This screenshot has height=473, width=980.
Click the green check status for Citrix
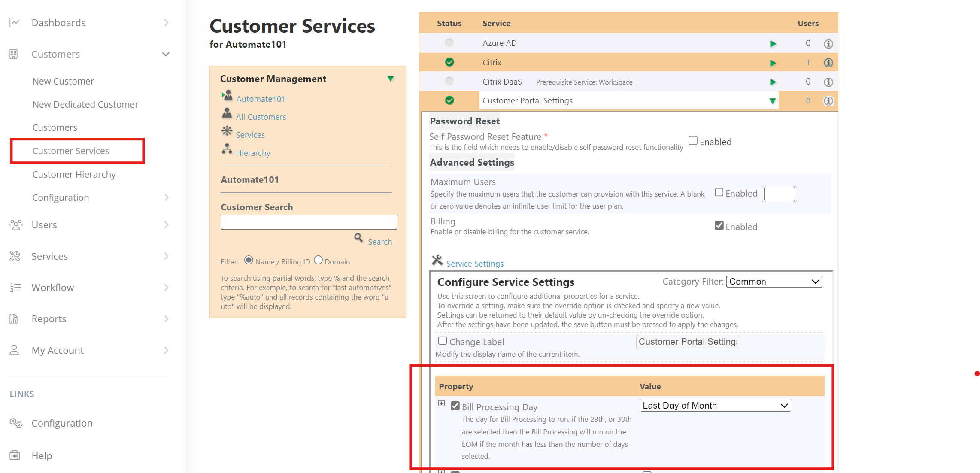tap(449, 62)
